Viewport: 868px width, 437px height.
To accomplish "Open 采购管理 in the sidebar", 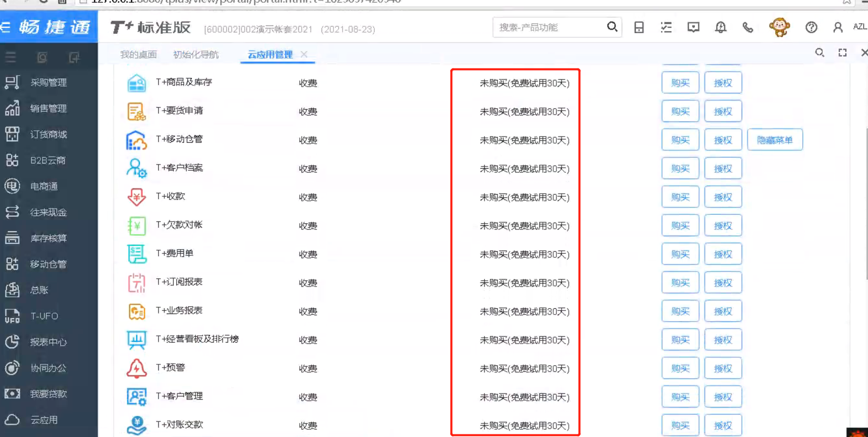I will click(48, 83).
